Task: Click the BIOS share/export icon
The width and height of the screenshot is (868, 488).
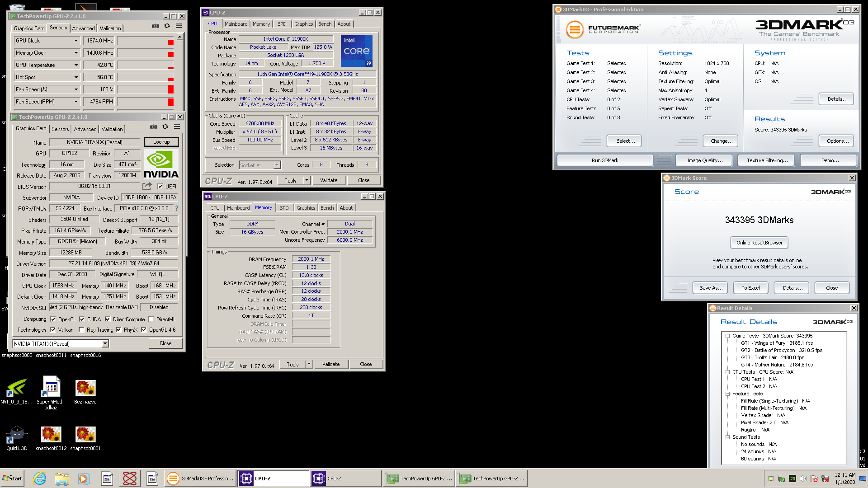Action: click(147, 186)
